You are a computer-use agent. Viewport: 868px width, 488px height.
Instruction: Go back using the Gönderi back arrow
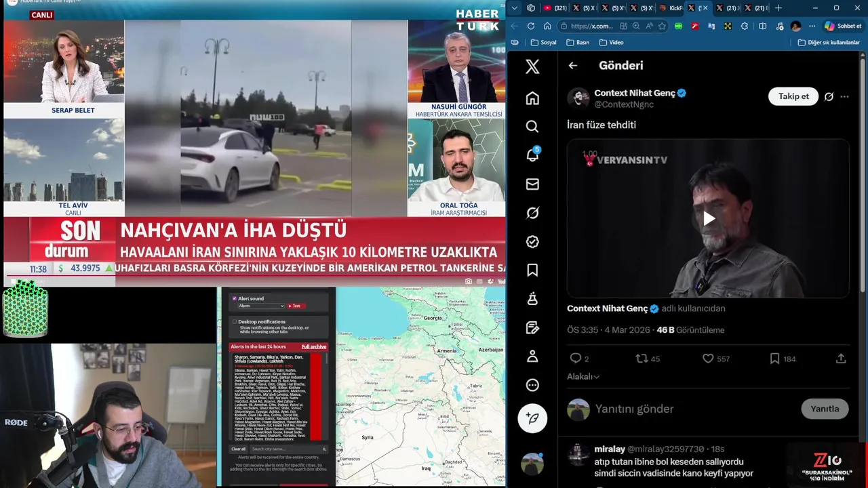click(x=573, y=66)
